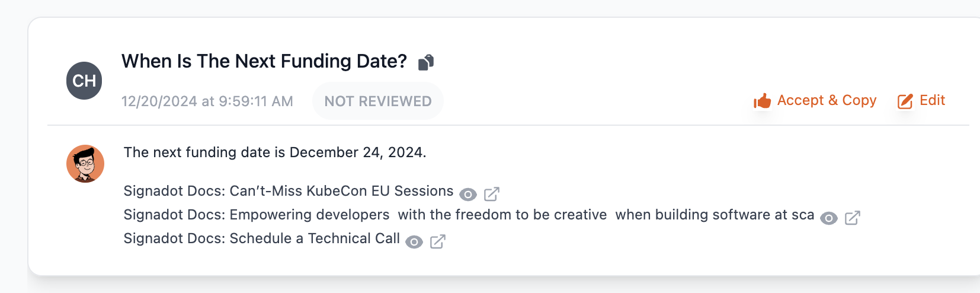The width and height of the screenshot is (980, 293).
Task: Click the 12/20/2024 timestamp
Action: (207, 101)
